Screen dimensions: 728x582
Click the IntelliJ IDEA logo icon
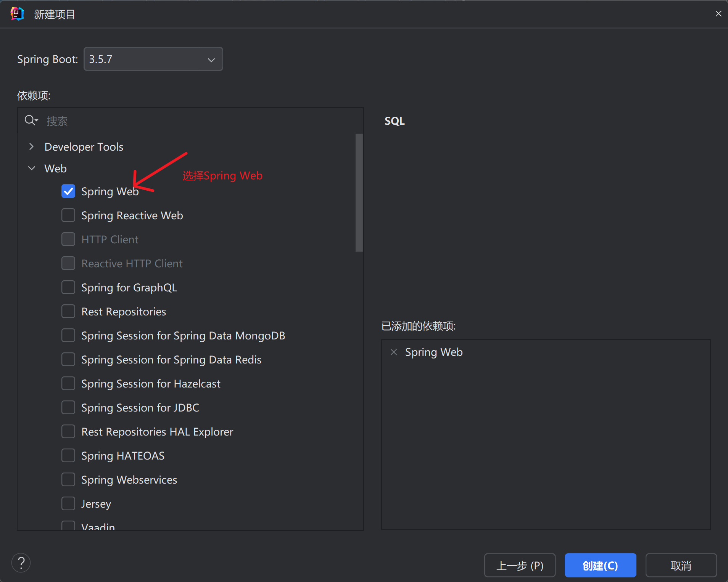[17, 14]
